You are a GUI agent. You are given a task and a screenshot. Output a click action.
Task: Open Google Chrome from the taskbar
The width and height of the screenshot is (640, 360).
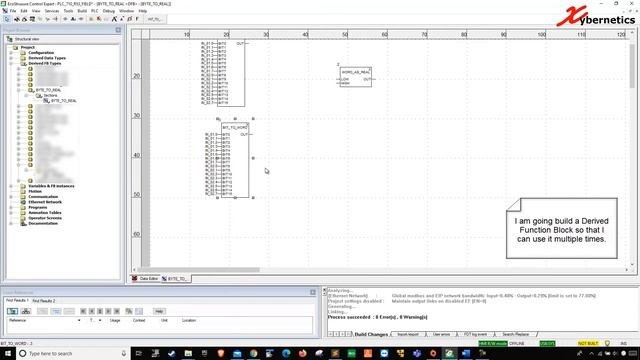click(253, 353)
